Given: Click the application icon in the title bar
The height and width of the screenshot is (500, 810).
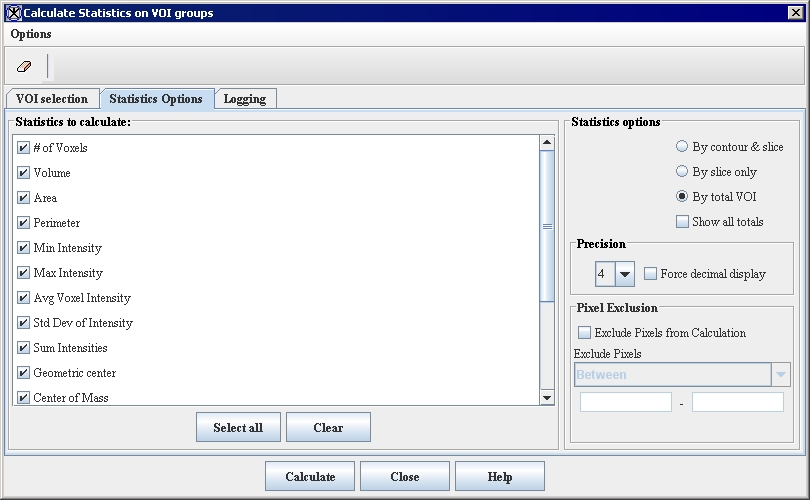Looking at the screenshot, I should coord(13,13).
